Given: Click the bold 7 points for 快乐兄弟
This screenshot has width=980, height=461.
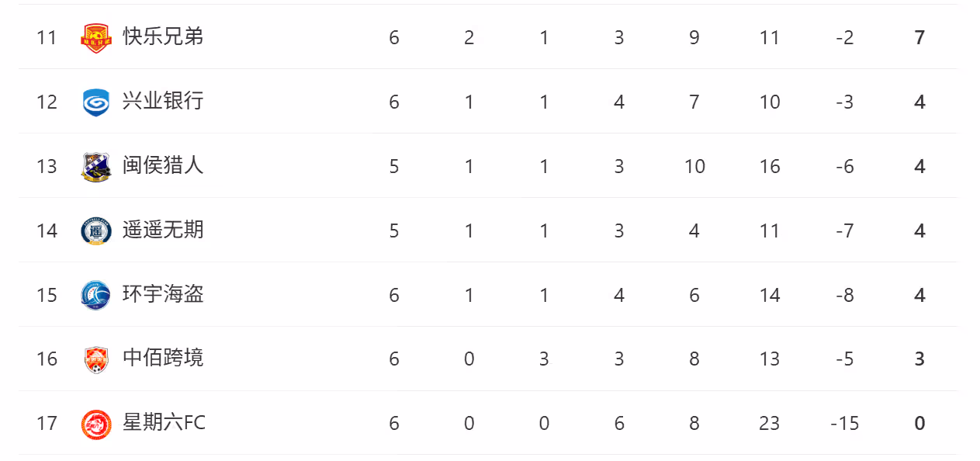Looking at the screenshot, I should [919, 37].
